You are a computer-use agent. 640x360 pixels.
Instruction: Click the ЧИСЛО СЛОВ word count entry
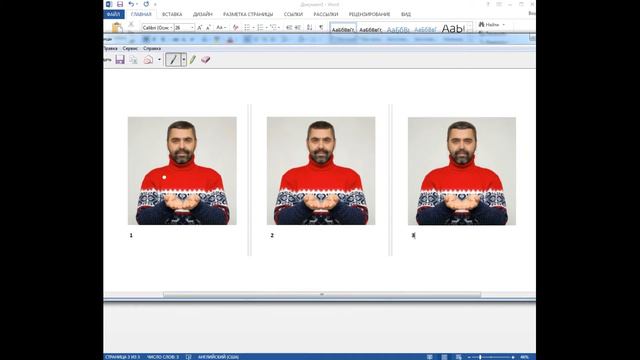click(x=163, y=357)
